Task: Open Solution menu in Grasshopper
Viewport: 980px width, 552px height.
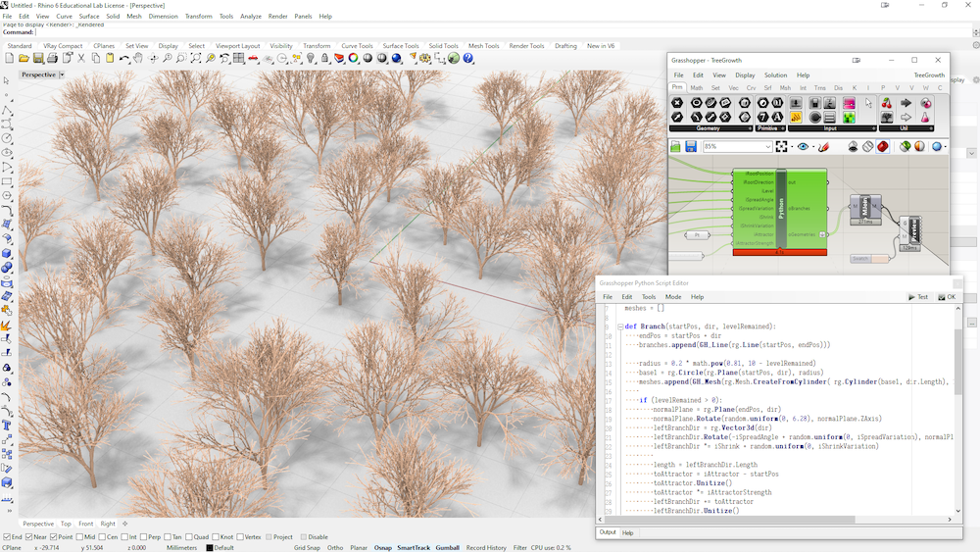Action: point(775,75)
